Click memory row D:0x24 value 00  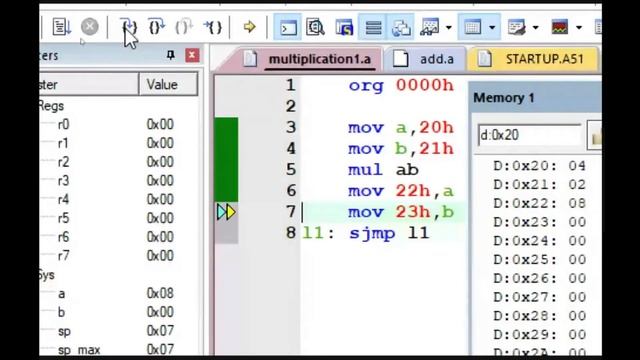(577, 241)
